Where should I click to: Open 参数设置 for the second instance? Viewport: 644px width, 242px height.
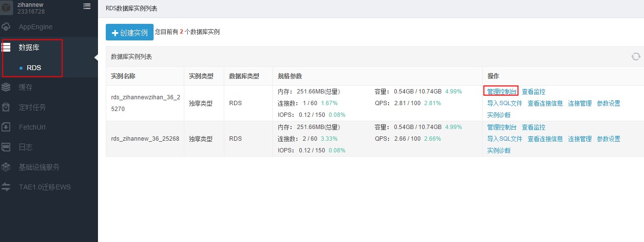pos(608,139)
